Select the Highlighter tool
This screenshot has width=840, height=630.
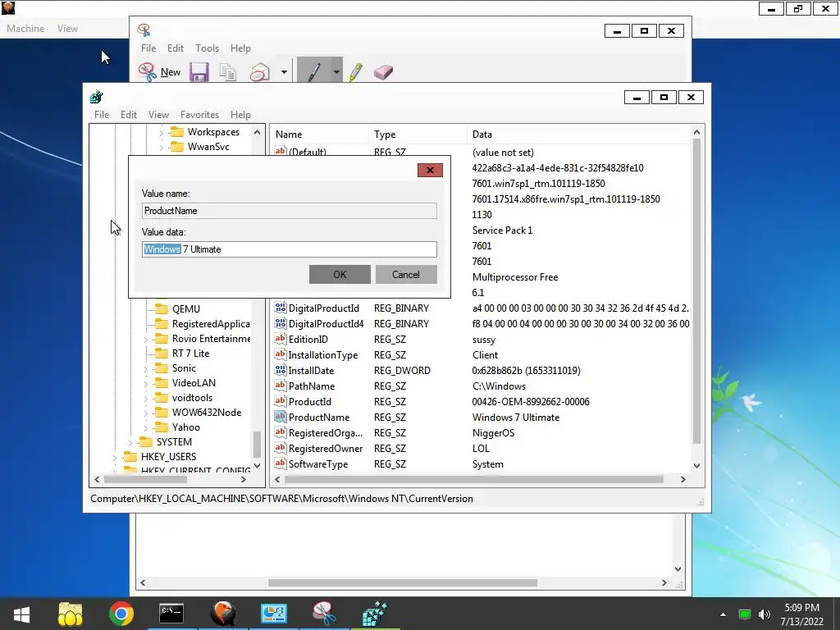point(356,72)
